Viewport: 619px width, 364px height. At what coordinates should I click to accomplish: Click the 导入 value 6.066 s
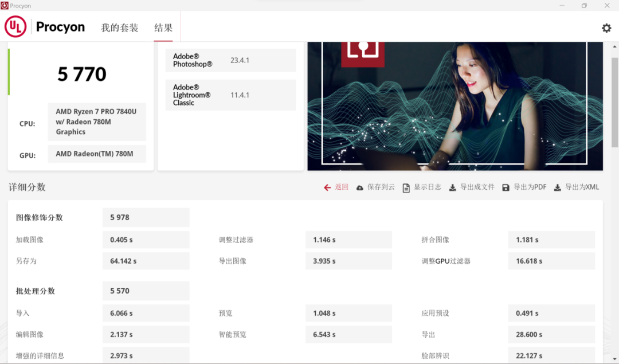146,313
